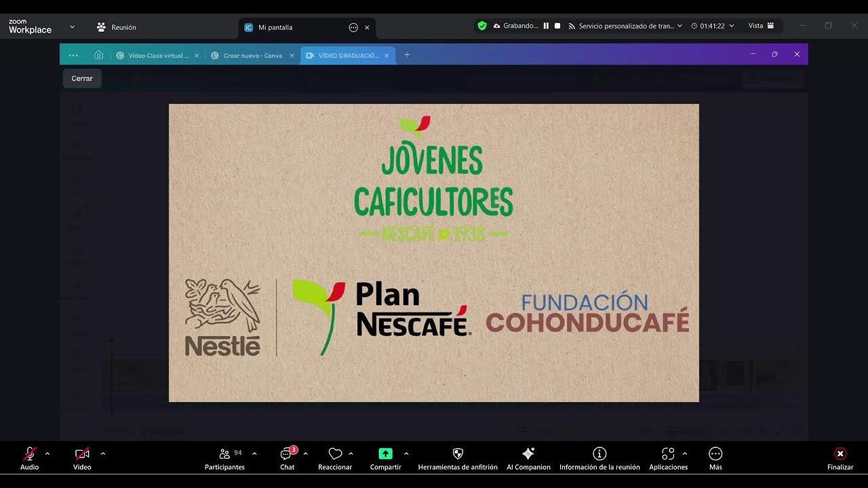868x488 pixels.
Task: Click the Jóvenes Caficultores video preview
Action: pyautogui.click(x=434, y=253)
